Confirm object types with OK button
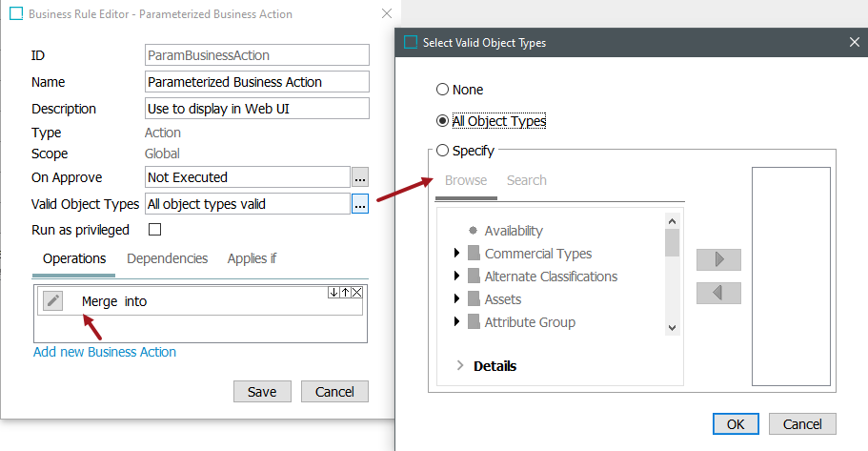 coord(736,424)
